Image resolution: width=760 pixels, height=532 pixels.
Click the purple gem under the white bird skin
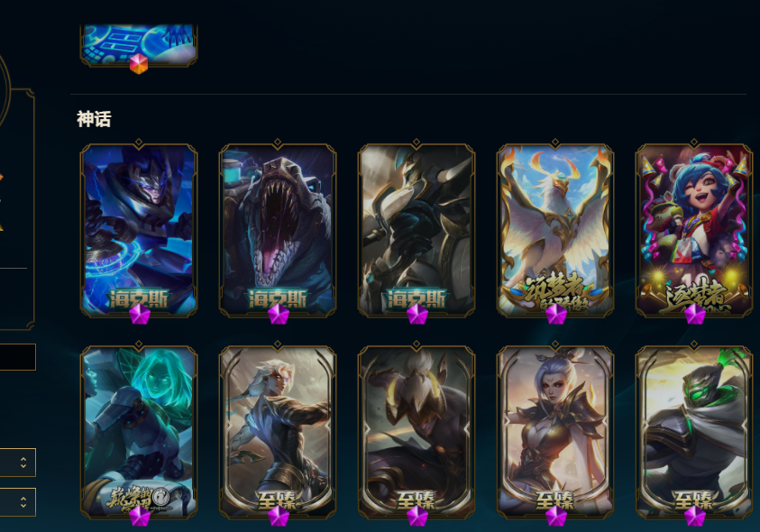coord(556,315)
